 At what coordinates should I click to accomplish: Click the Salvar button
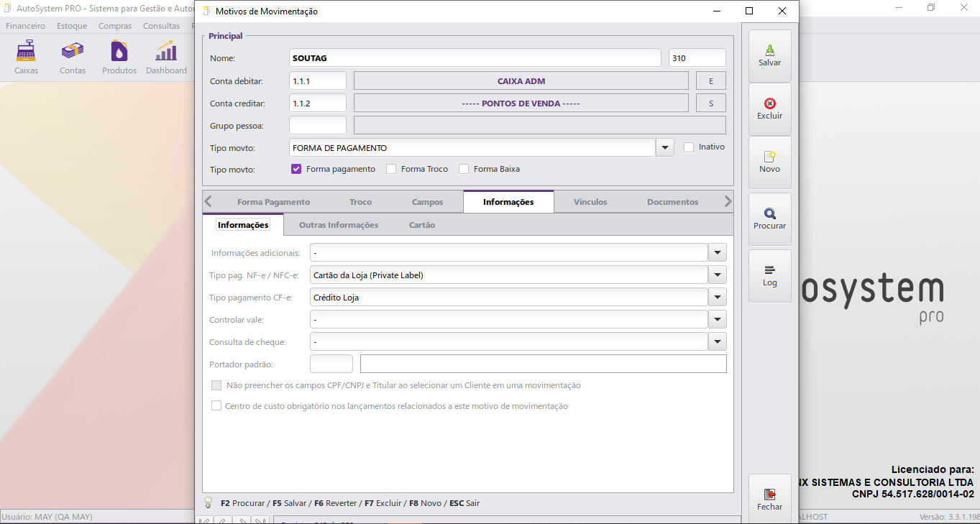[769, 56]
